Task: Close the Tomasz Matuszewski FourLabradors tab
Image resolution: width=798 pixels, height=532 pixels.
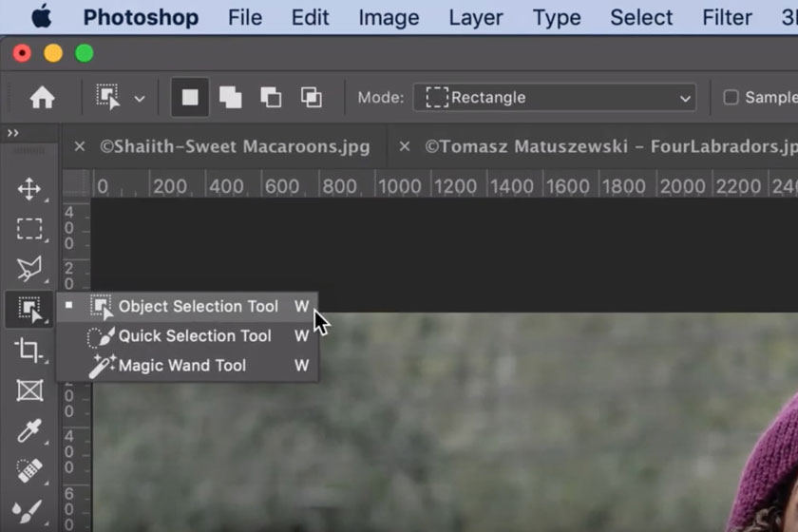Action: tap(405, 146)
